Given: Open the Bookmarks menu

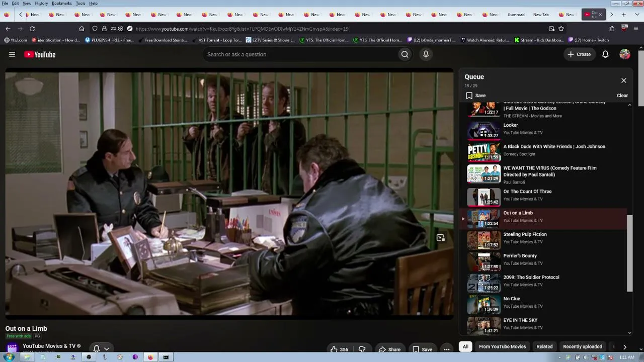Looking at the screenshot, I should 61,4.
